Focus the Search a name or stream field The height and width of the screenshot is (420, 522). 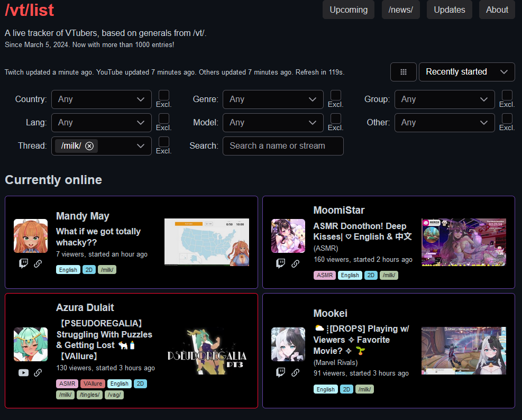coord(283,146)
